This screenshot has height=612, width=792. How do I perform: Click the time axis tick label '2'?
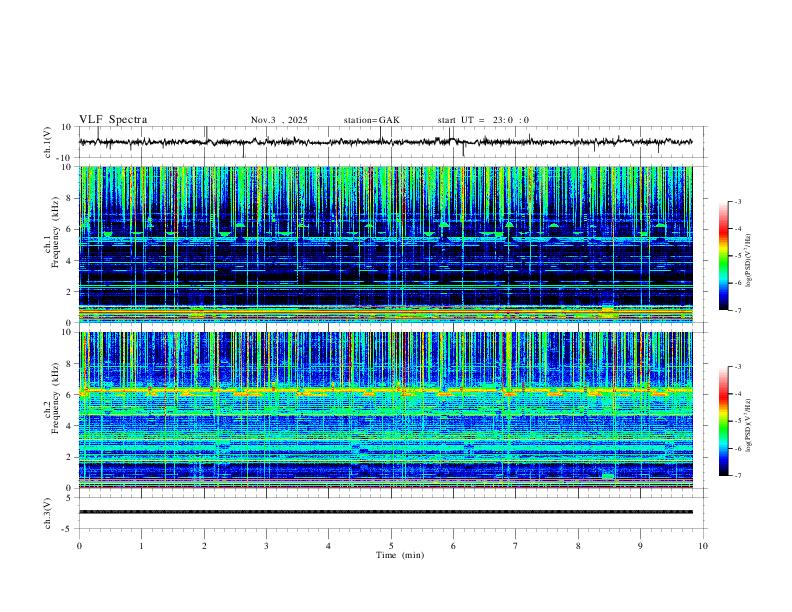point(204,546)
